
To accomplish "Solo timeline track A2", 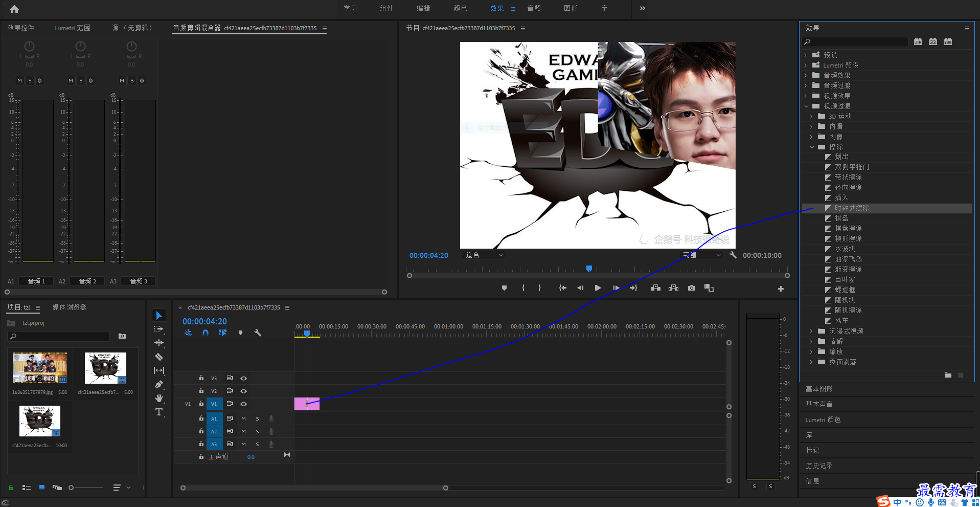I will (x=257, y=431).
